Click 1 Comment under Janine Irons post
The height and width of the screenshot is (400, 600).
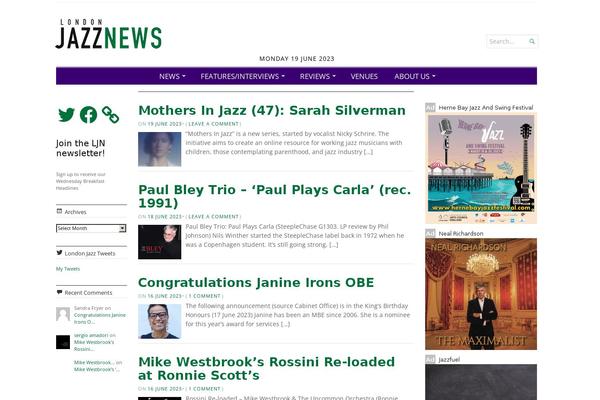204,296
